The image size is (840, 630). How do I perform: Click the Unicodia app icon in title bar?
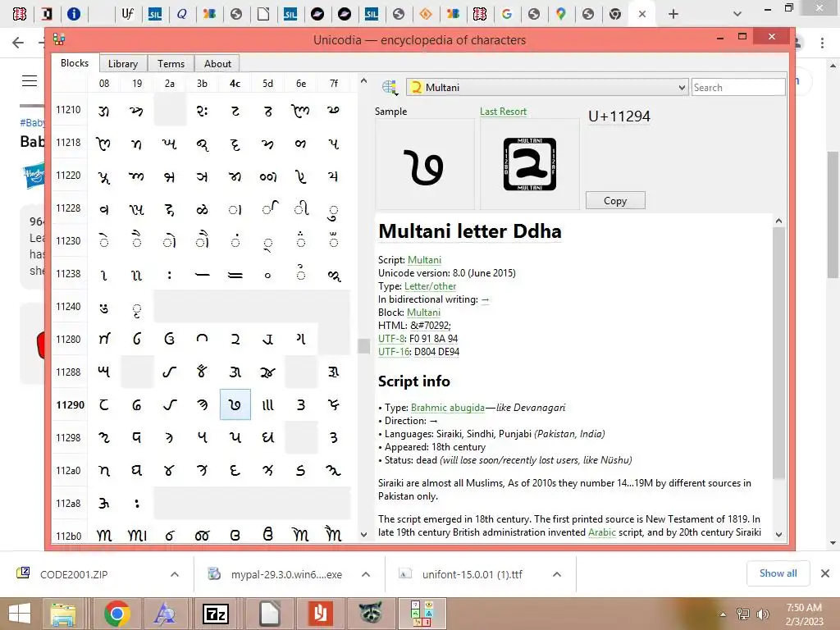(x=59, y=39)
